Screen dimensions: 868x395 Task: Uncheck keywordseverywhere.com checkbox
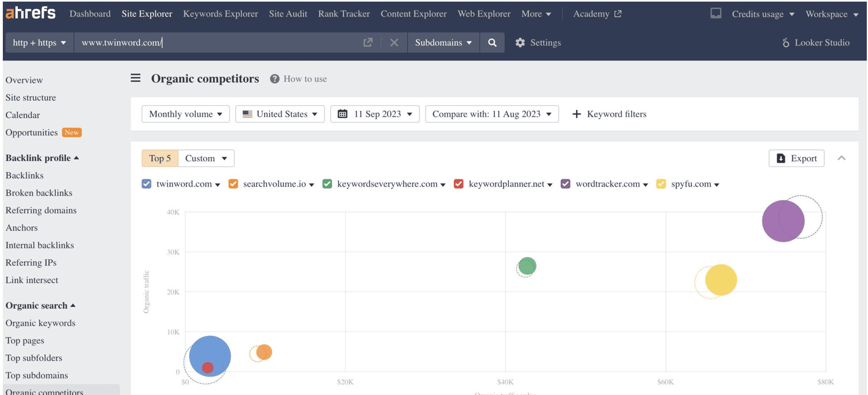(327, 184)
